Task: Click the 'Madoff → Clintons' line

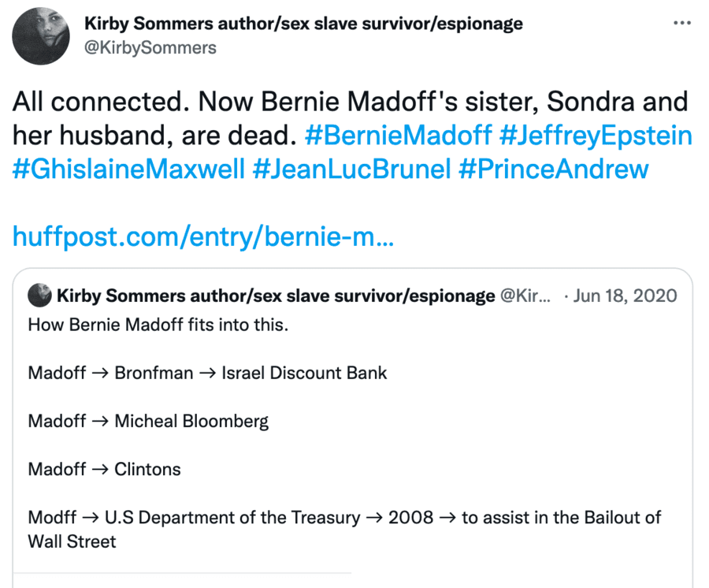Action: (x=104, y=469)
